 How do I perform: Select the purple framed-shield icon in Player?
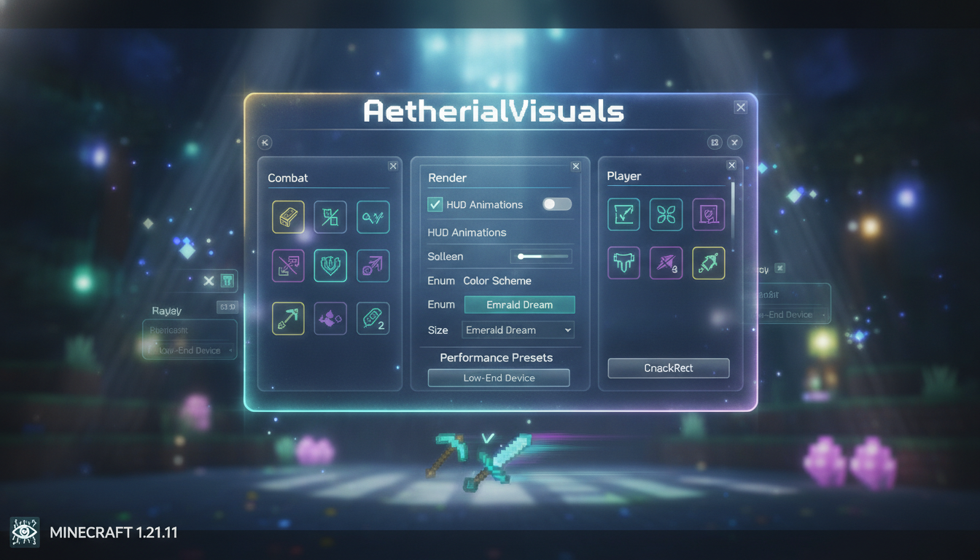[709, 214]
